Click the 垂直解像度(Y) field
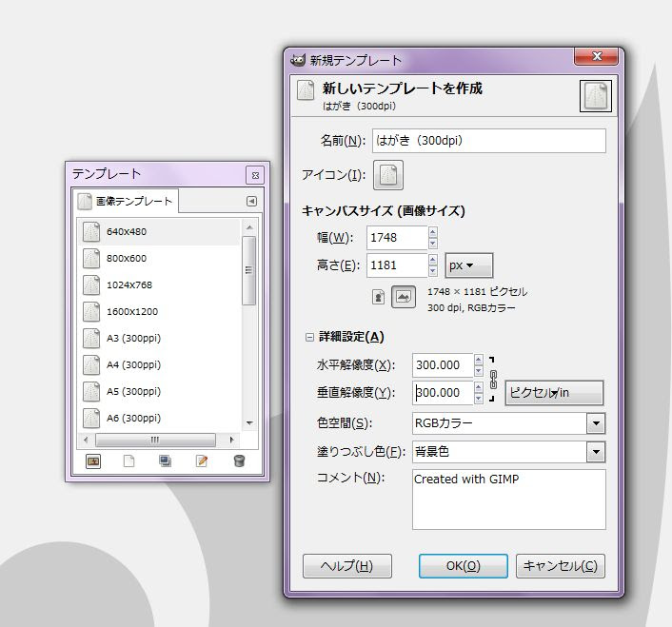672x627 pixels. (x=443, y=393)
